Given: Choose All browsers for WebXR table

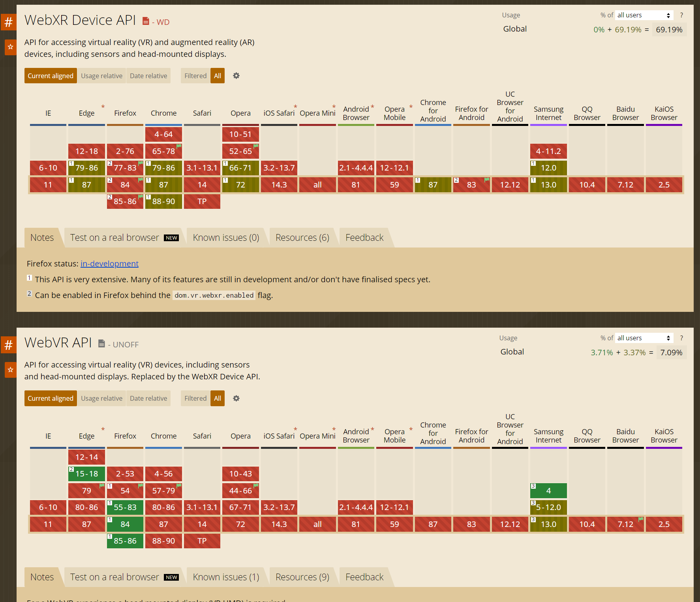Looking at the screenshot, I should [218, 76].
